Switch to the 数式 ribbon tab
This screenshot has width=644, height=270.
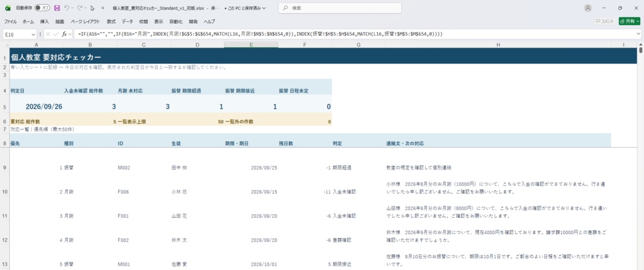[111, 21]
